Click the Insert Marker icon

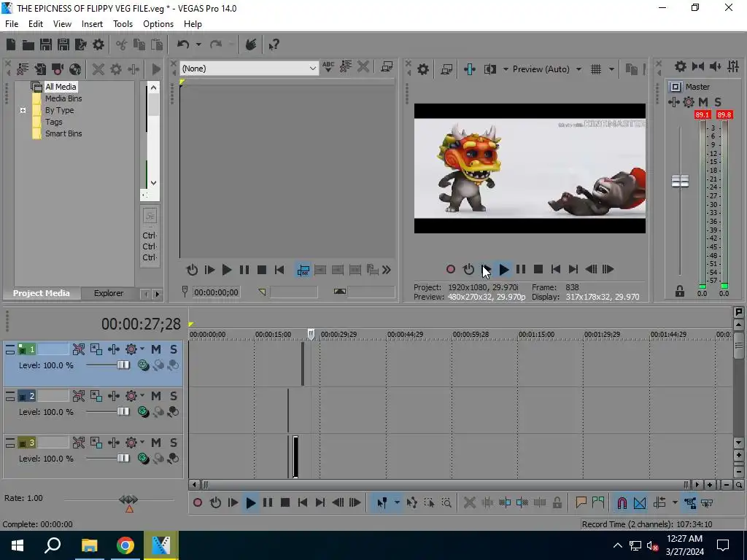581,502
